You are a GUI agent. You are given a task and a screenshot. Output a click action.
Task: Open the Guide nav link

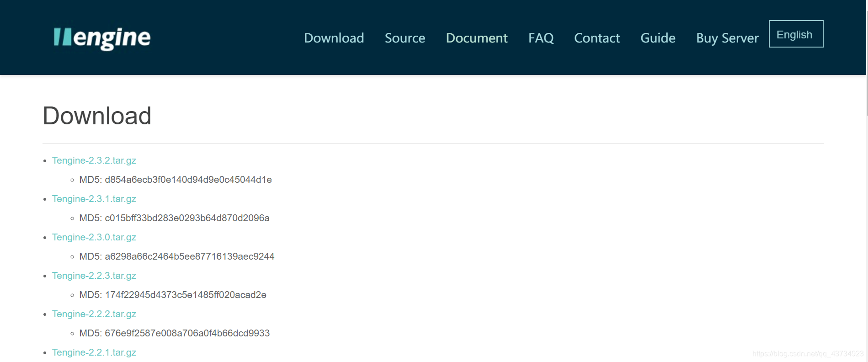(x=658, y=38)
